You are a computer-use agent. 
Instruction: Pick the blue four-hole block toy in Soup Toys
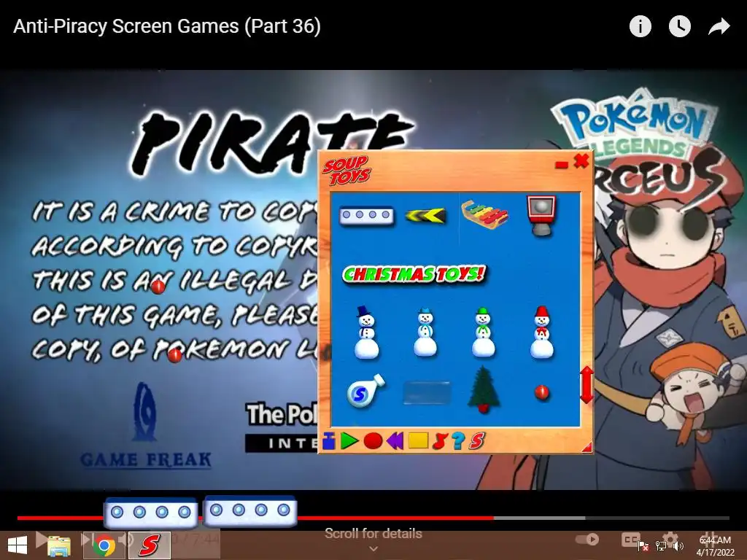[366, 216]
